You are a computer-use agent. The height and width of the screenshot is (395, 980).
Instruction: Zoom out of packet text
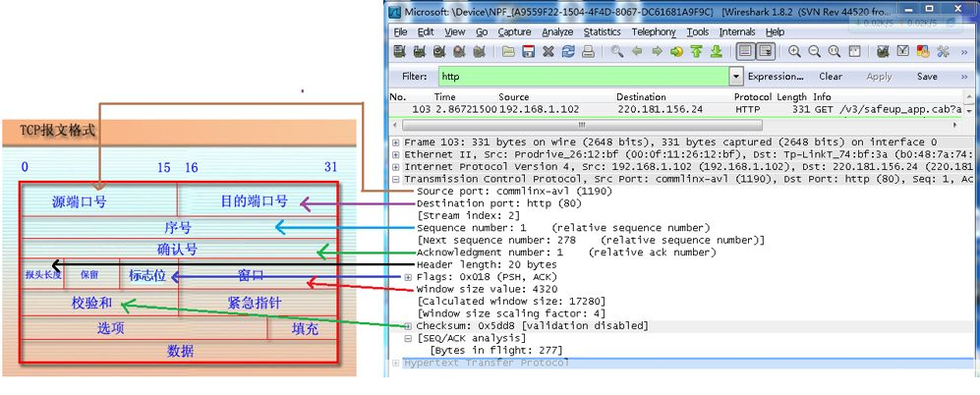click(815, 52)
